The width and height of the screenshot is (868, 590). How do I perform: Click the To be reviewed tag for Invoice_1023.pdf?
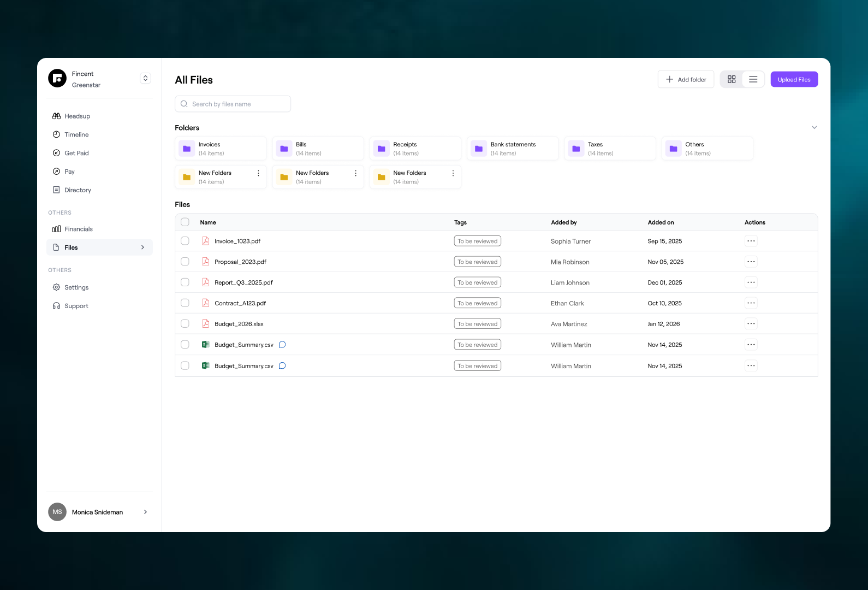(x=478, y=241)
